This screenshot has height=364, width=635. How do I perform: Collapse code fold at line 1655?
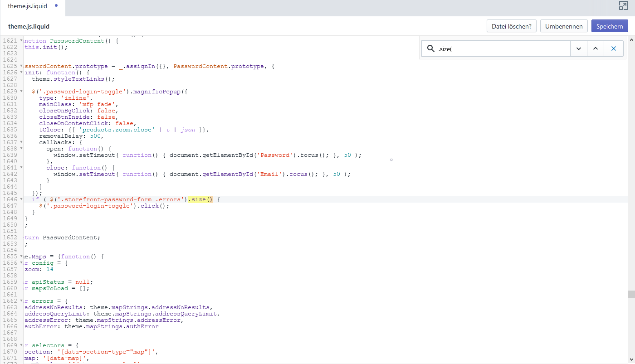click(21, 257)
